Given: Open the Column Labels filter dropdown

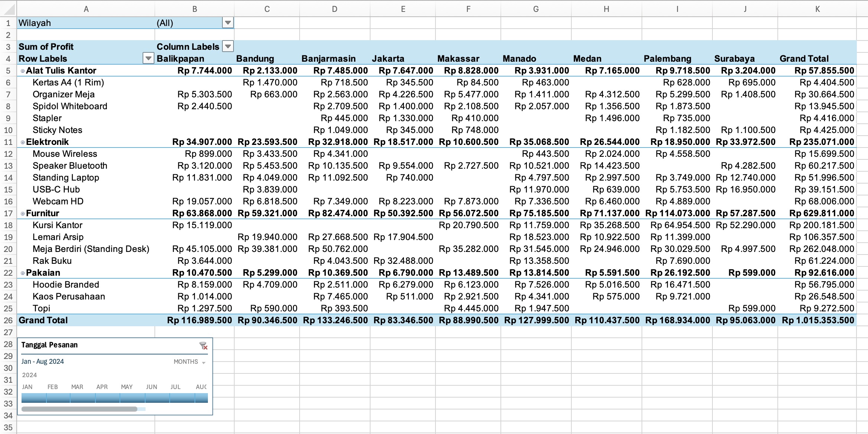Looking at the screenshot, I should point(228,47).
